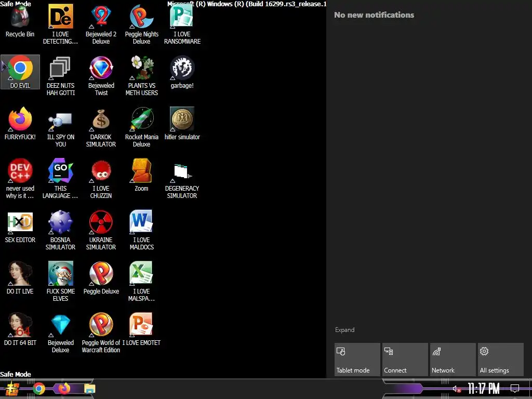This screenshot has width=532, height=399.
Task: Open the ILL SPY ON YOU shortcut
Action: [60, 128]
